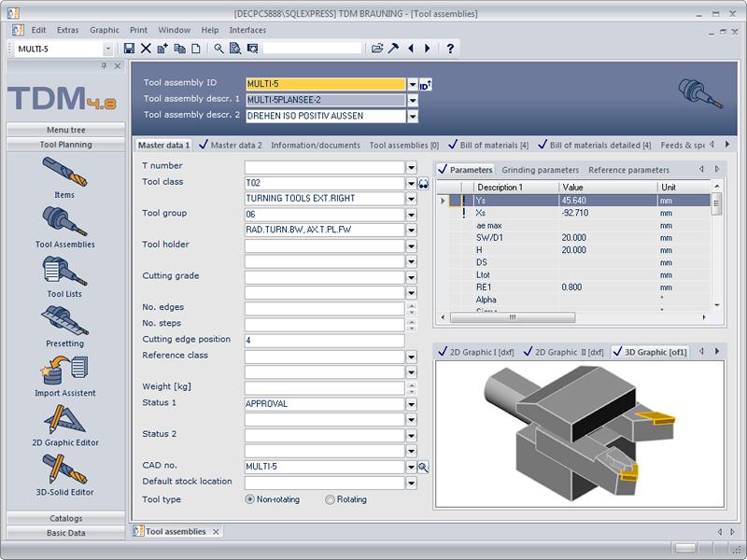Open the Status 1 APPROVAL dropdown
Image resolution: width=747 pixels, height=560 pixels.
[411, 404]
